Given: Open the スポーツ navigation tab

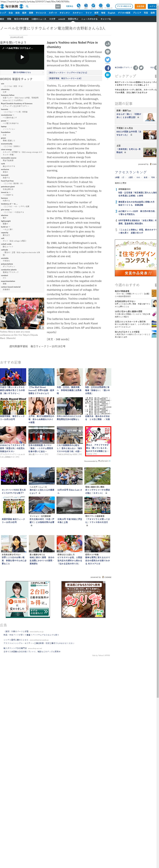Looking at the screenshot, I should click(53, 13).
